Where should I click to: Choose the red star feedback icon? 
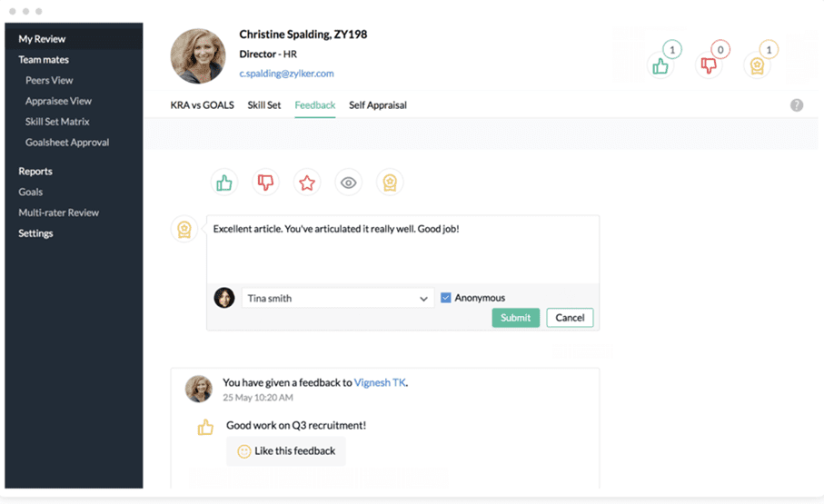pos(307,183)
